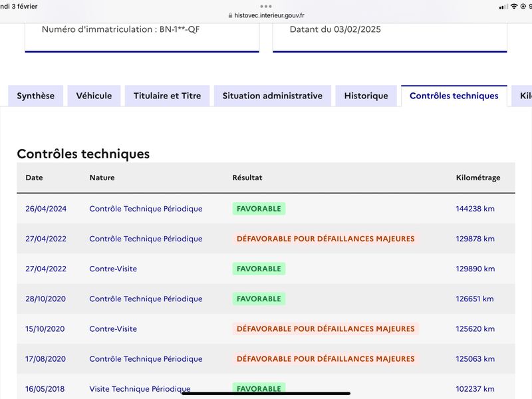
Task: Tap the three dots above the address
Action: point(266,6)
